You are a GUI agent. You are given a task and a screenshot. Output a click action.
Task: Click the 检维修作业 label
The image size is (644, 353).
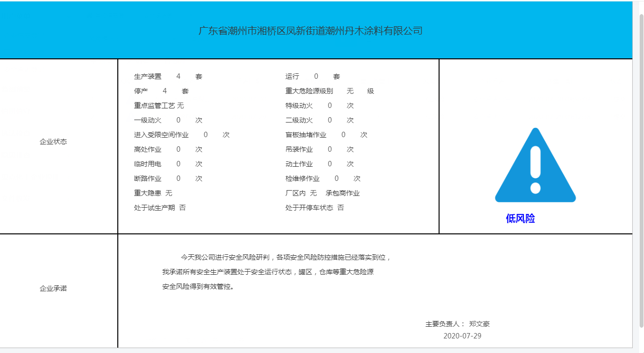302,179
